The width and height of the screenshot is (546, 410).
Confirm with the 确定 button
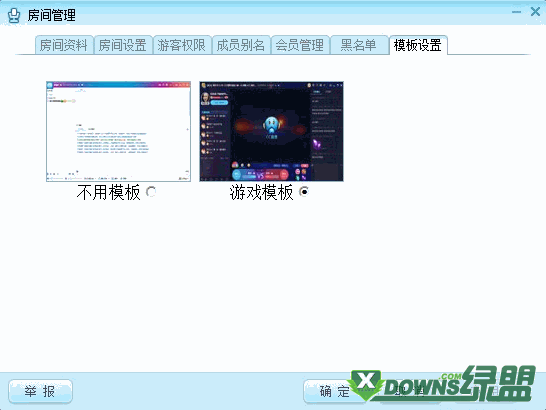(334, 392)
